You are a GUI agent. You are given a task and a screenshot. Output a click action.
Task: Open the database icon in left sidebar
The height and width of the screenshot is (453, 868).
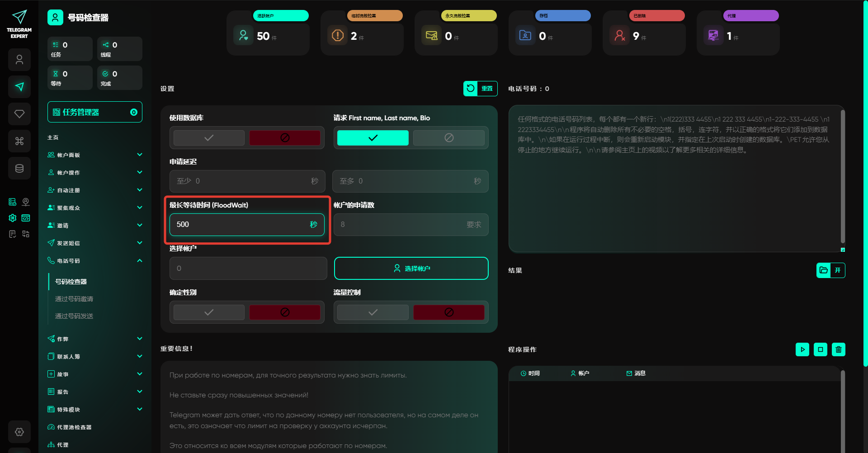pyautogui.click(x=19, y=168)
